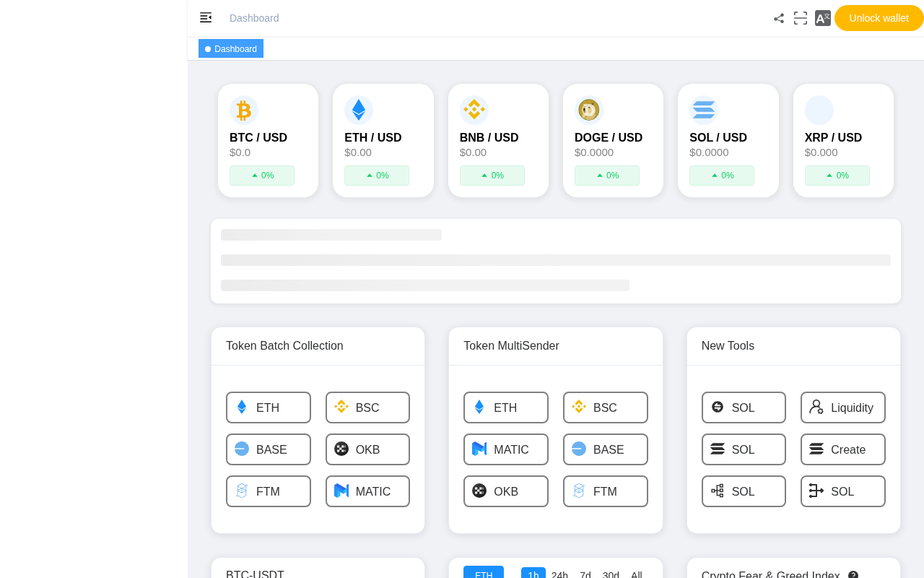This screenshot has width=924, height=578.
Task: Click the Solana logo on the SOL / USD card
Action: (704, 111)
